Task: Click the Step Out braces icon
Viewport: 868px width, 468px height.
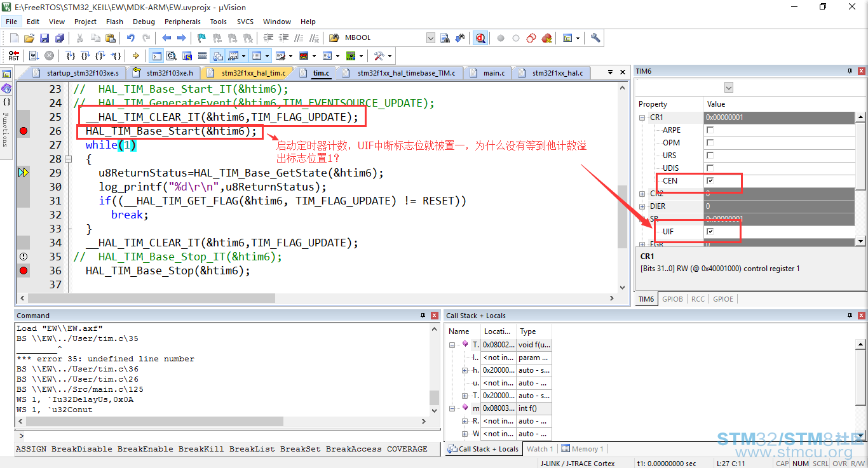Action: coord(101,56)
